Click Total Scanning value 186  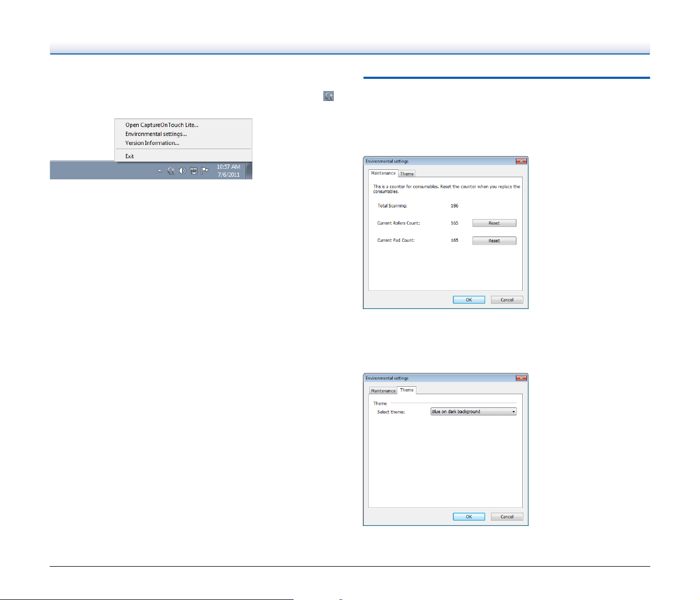point(454,206)
